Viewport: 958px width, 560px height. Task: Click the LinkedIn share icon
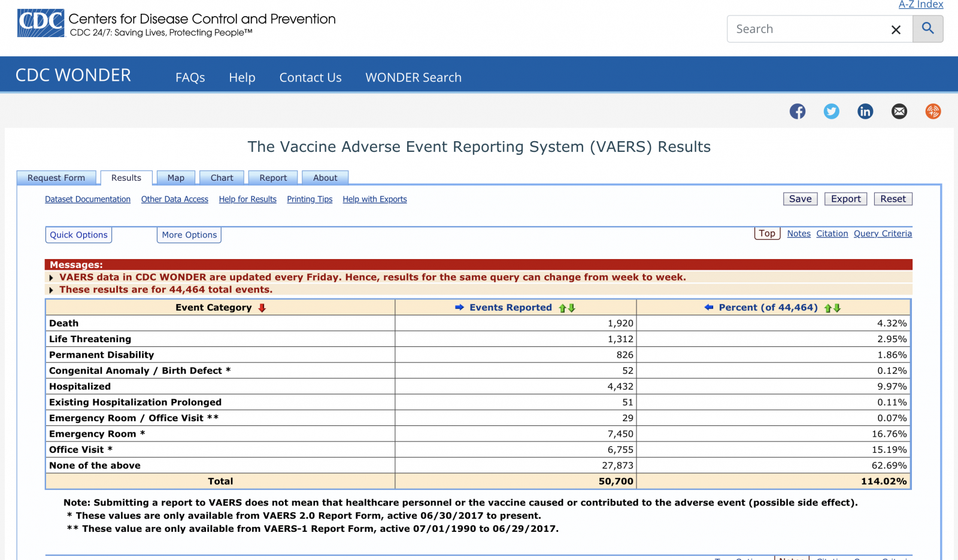click(x=865, y=111)
